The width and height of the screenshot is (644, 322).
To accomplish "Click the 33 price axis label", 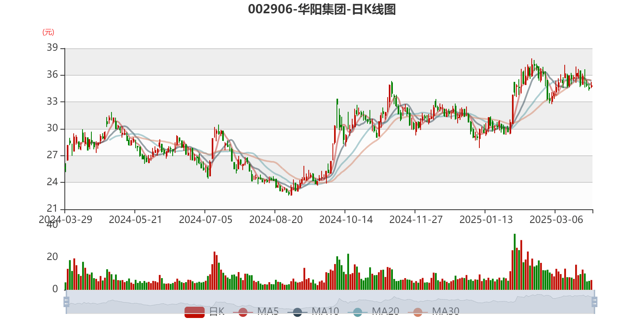I will [52, 101].
